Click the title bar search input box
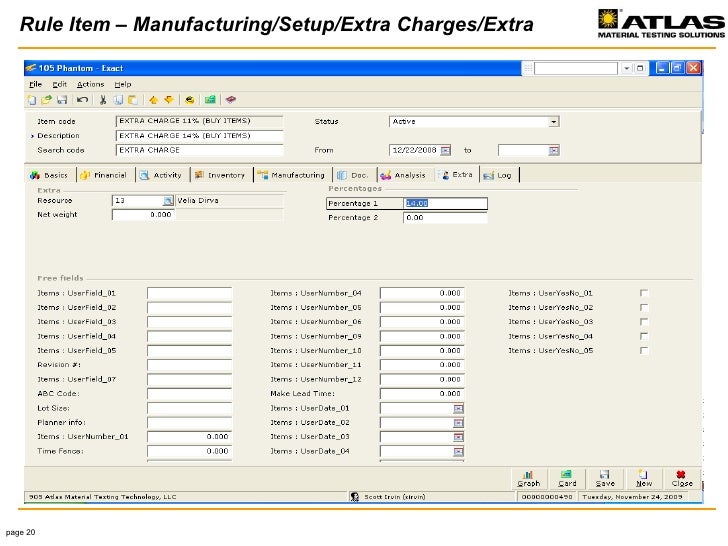 click(x=576, y=69)
